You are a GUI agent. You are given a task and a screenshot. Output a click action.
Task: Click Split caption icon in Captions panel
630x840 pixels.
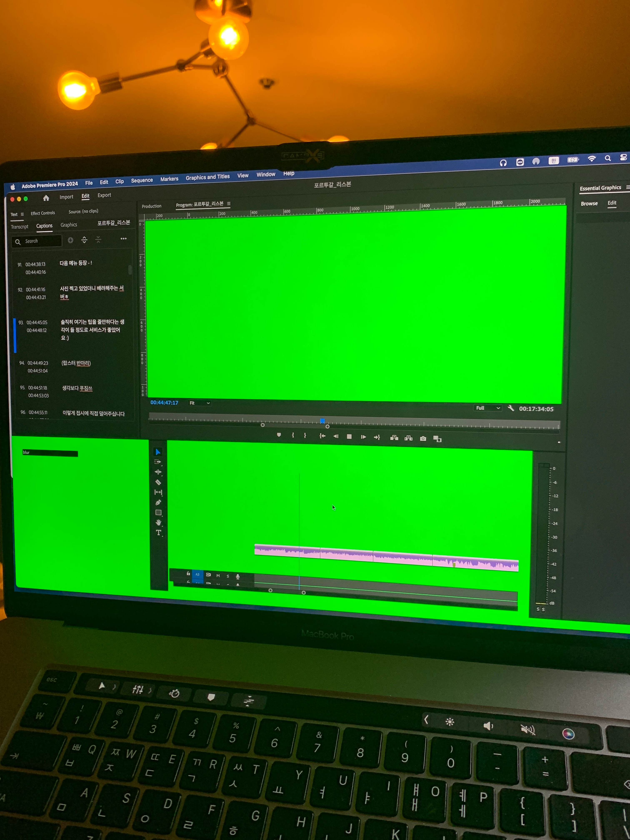[x=84, y=240]
